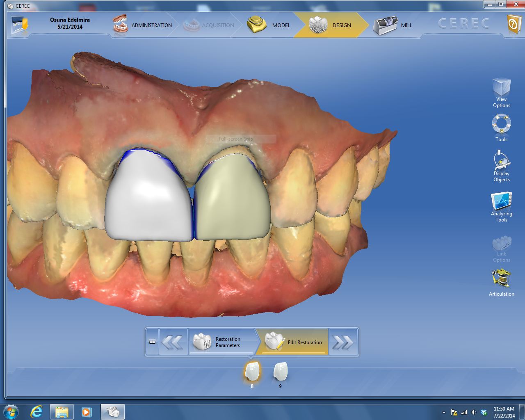The width and height of the screenshot is (525, 420).
Task: Open the View Options panel
Action: tap(501, 93)
